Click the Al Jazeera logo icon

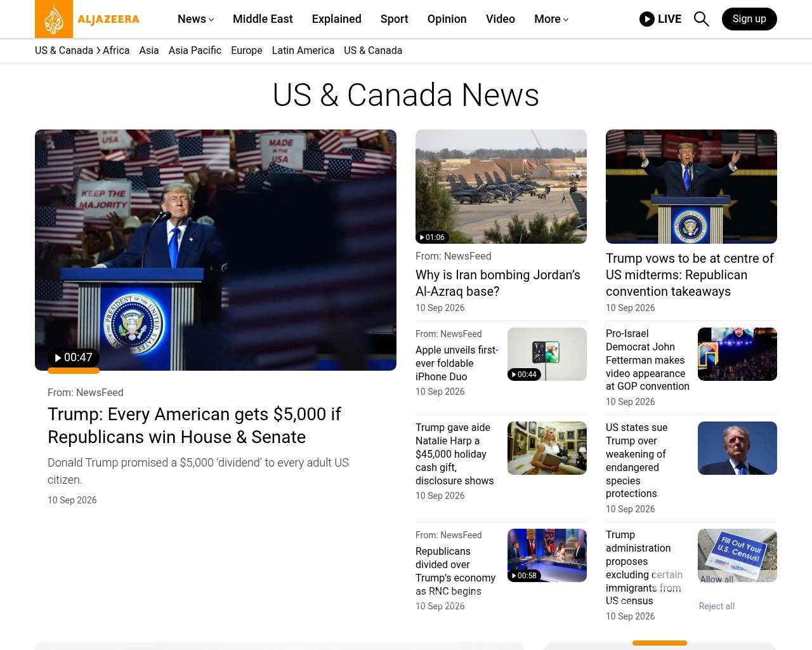[54, 19]
